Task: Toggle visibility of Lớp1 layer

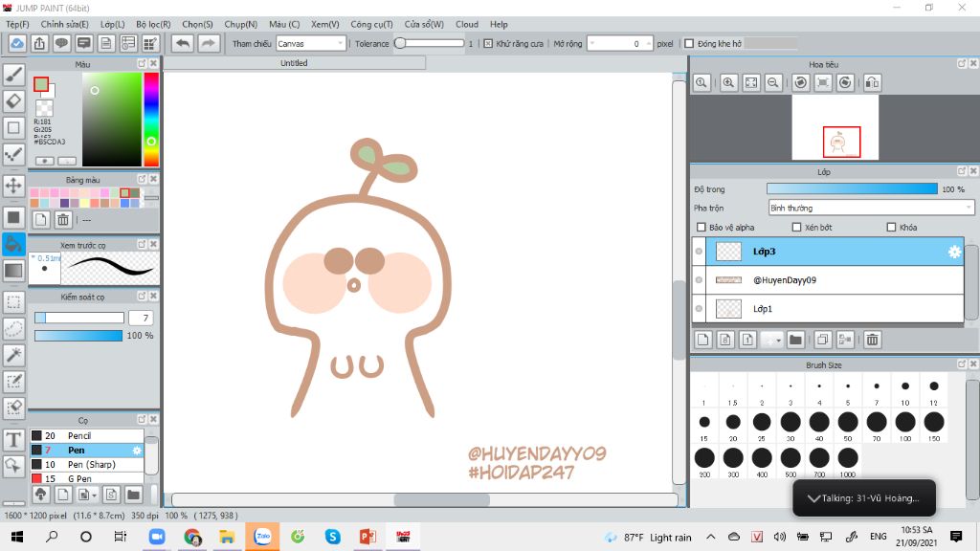Action: 699,309
